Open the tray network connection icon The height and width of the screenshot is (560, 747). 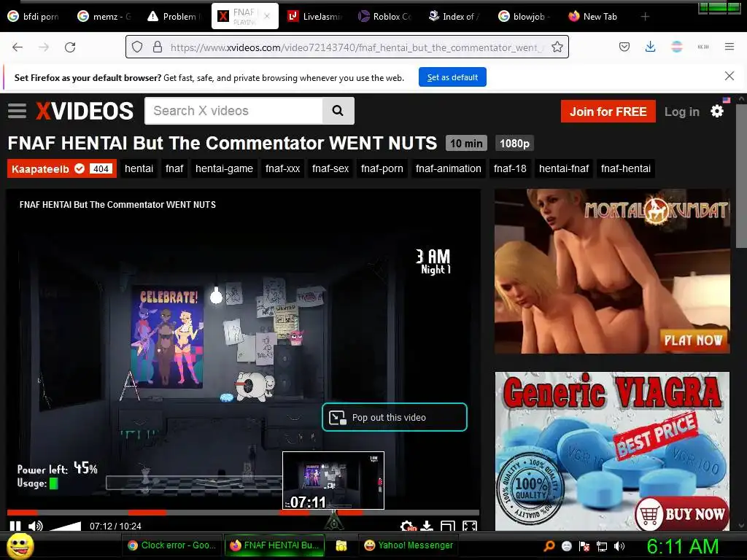point(602,546)
